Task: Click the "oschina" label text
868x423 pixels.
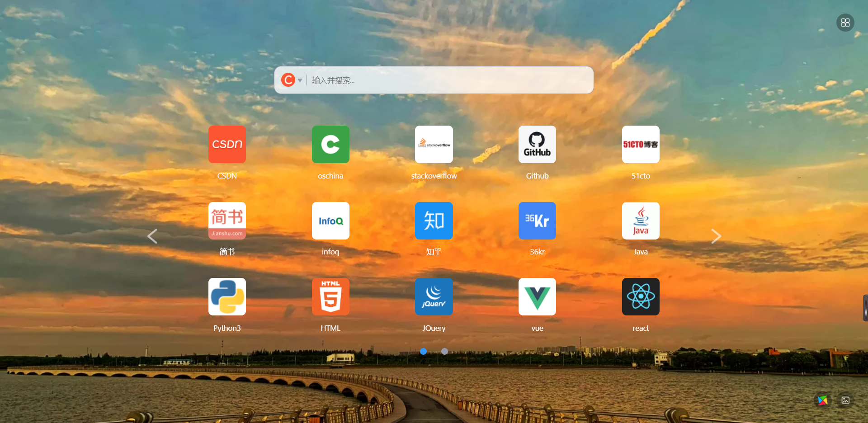Action: [x=330, y=176]
